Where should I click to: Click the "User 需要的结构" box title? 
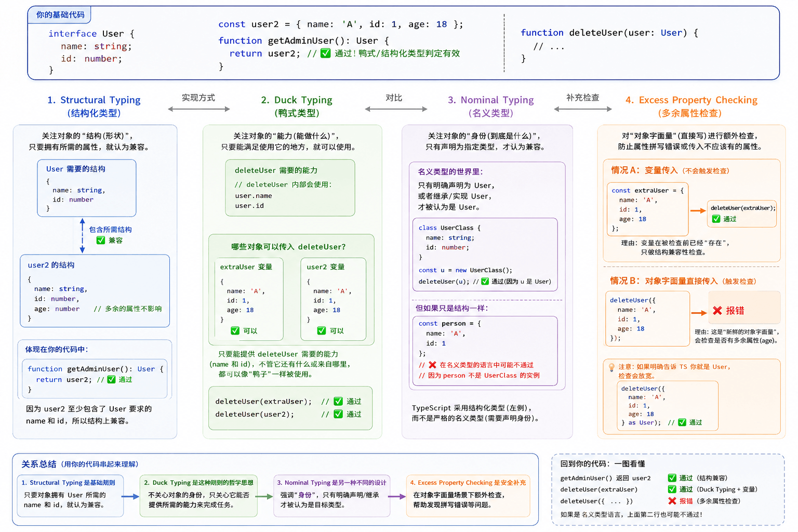pyautogui.click(x=76, y=169)
